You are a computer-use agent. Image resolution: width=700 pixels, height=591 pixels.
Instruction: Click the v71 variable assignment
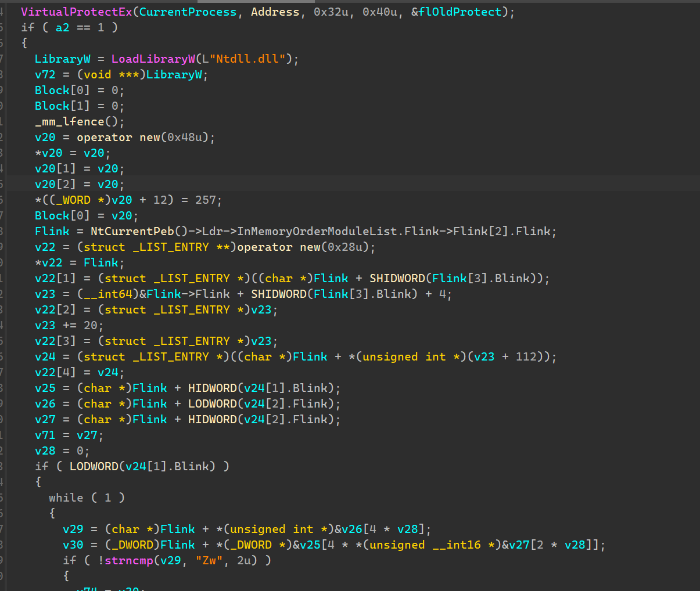click(45, 435)
